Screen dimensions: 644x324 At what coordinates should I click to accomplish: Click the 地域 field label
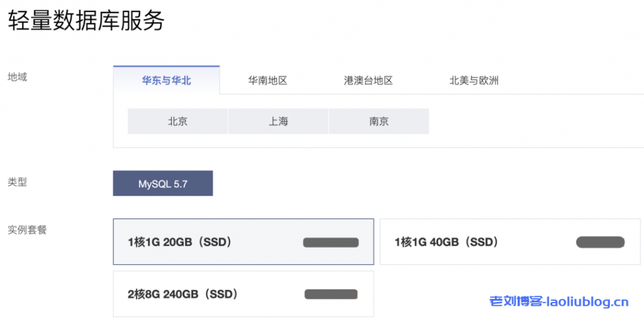pyautogui.click(x=17, y=77)
